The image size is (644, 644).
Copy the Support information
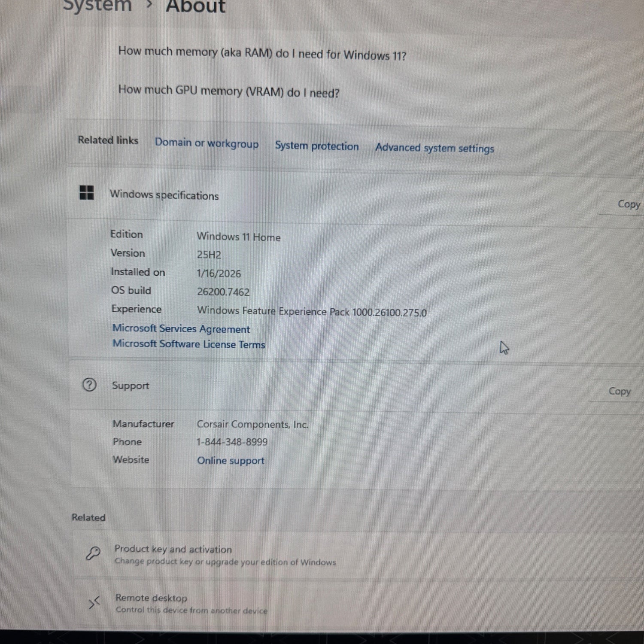pyautogui.click(x=619, y=391)
